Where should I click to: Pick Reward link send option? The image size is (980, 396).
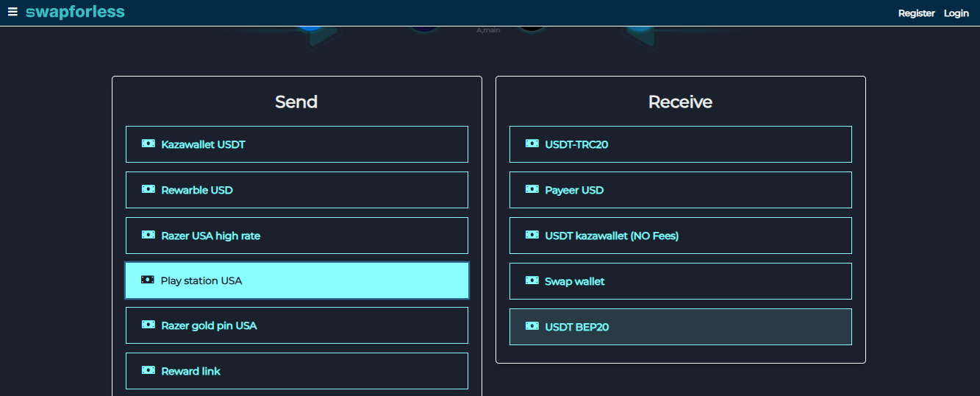[297, 371]
